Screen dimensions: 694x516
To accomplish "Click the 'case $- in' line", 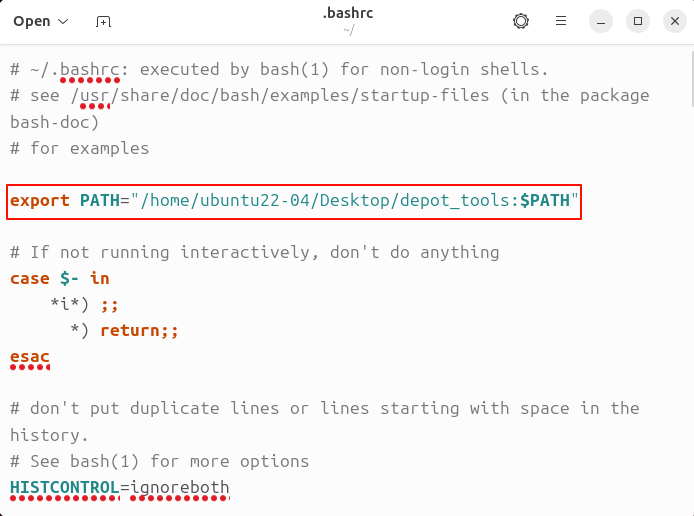I will point(60,279).
